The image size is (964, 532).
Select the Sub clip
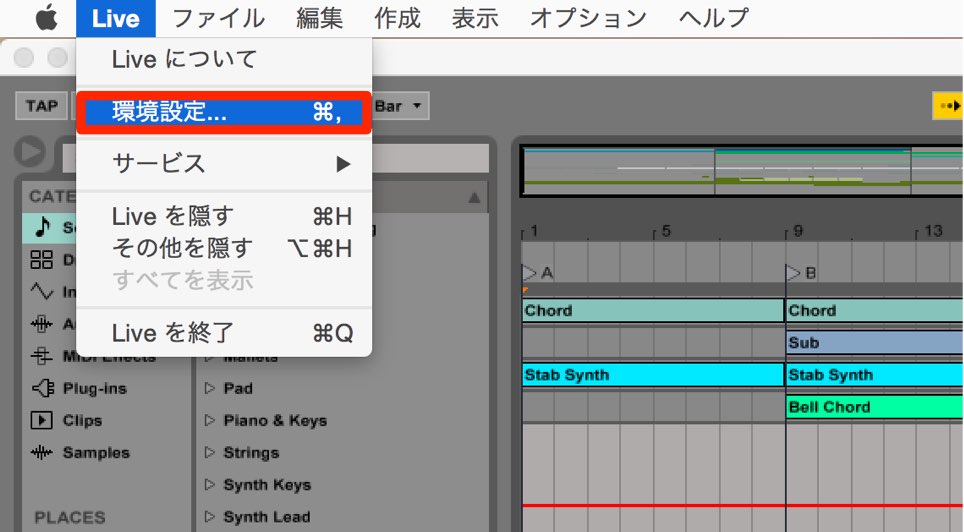tap(875, 343)
